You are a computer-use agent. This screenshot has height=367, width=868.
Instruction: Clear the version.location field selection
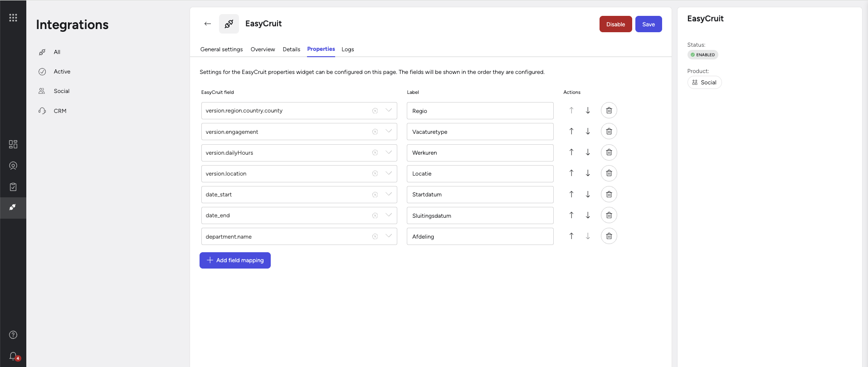point(375,174)
